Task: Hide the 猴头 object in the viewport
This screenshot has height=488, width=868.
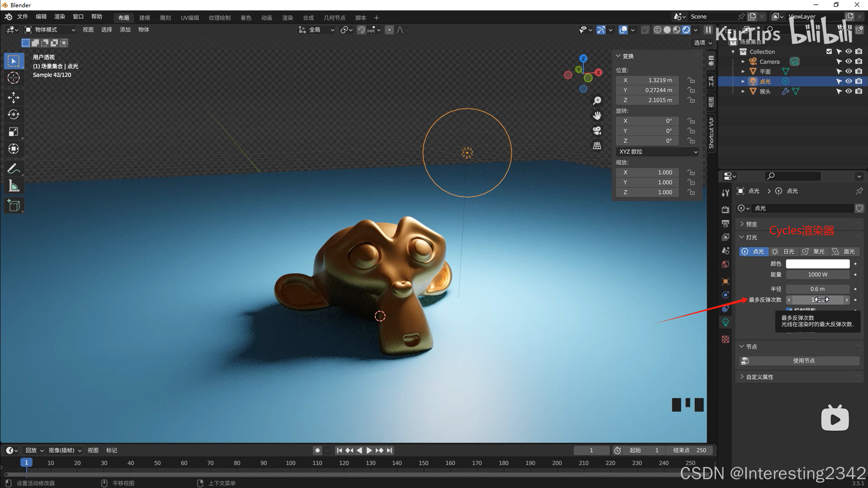Action: pyautogui.click(x=849, y=91)
